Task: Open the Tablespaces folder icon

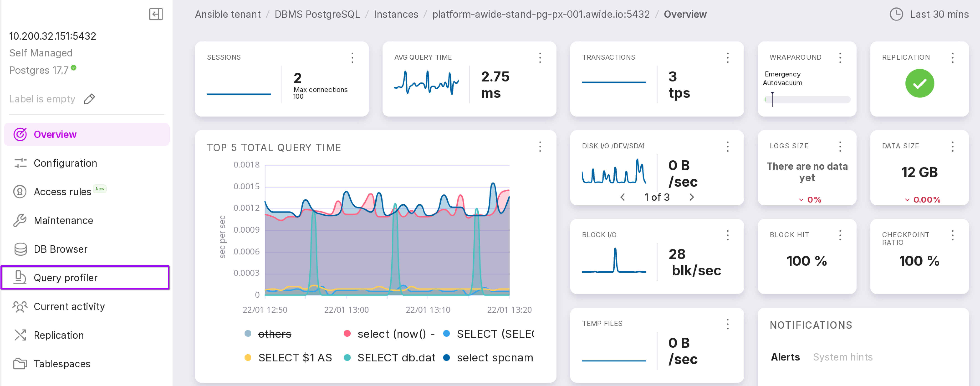Action: click(x=20, y=363)
